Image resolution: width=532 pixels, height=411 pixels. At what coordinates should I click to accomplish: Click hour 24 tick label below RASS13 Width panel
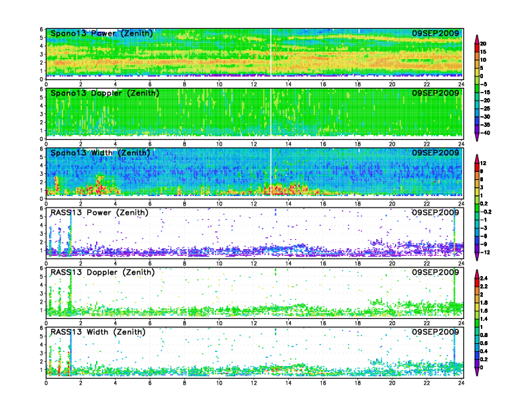461,383
